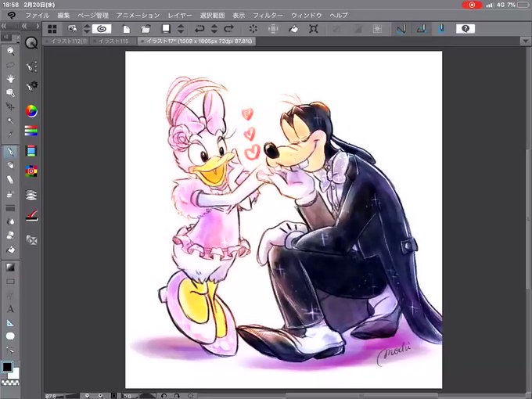Select the Fill bucket tool
Screen dimensions: 532x399
10,250
